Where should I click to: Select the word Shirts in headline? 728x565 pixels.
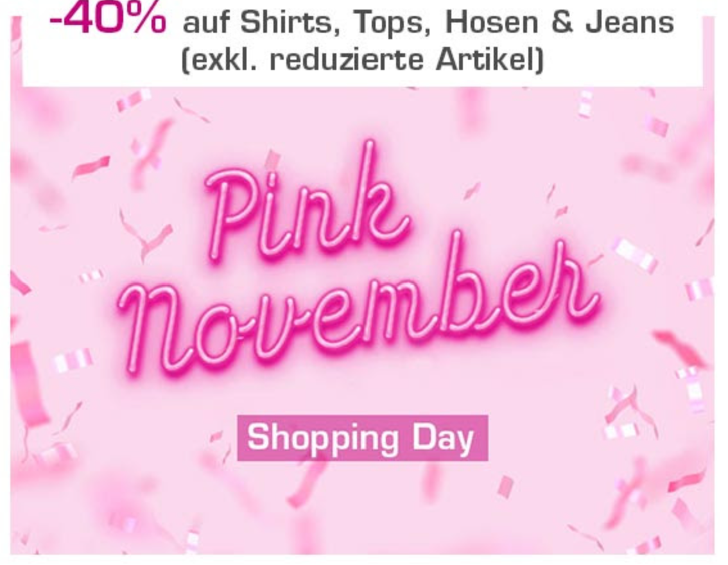coord(291,22)
